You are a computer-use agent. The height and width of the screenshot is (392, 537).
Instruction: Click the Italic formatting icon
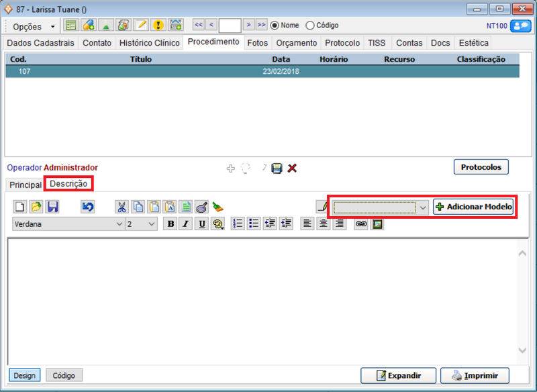click(186, 224)
